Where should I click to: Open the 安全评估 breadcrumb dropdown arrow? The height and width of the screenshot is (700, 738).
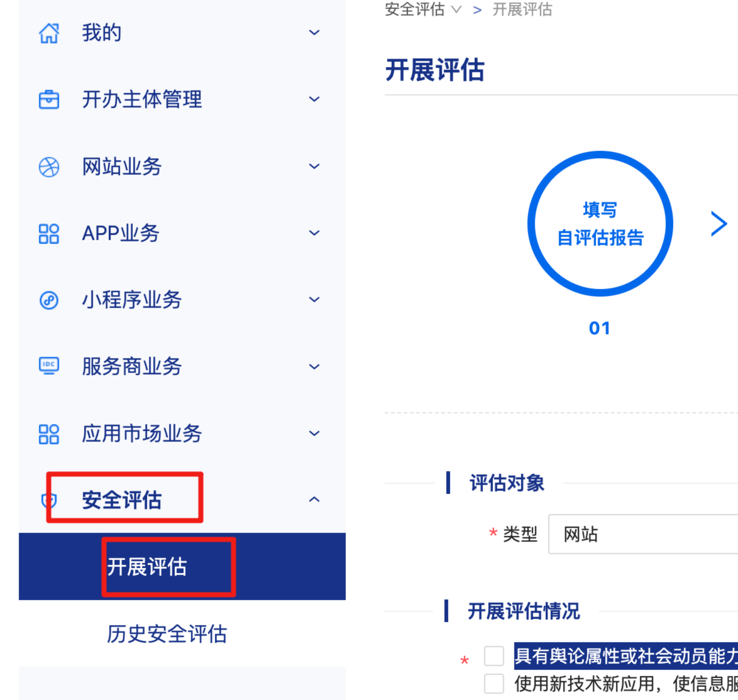pyautogui.click(x=457, y=9)
